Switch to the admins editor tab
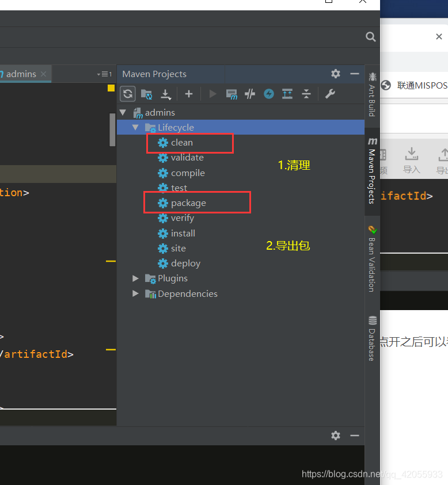The image size is (448, 485). point(21,74)
